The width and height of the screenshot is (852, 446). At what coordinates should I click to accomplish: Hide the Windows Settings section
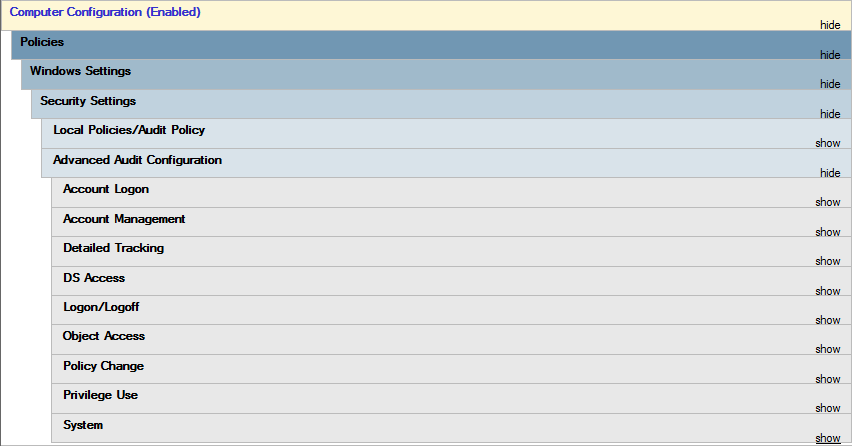tap(829, 84)
